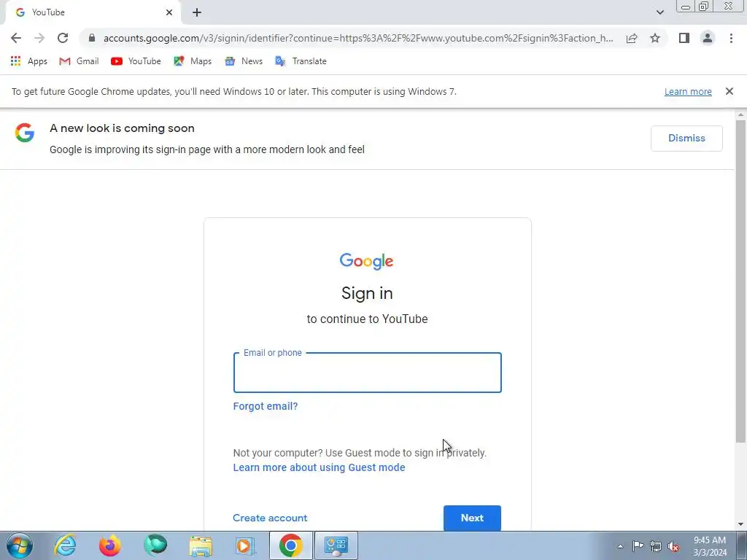747x560 pixels.
Task: Open the Translate bookmark
Action: point(301,61)
